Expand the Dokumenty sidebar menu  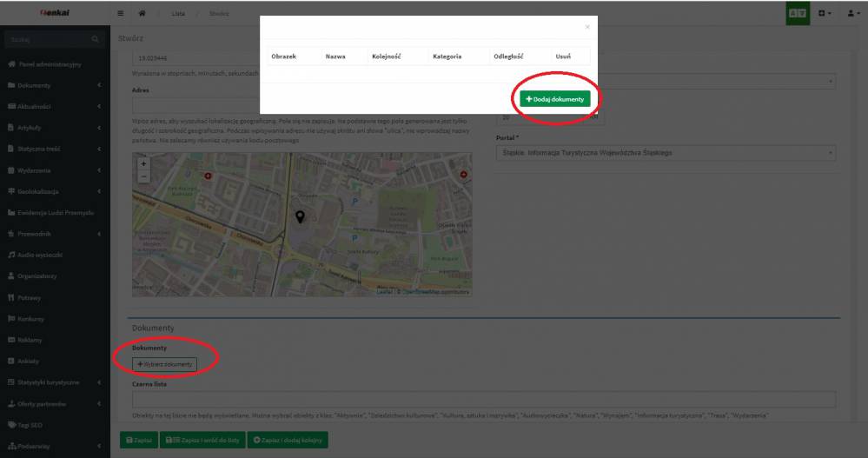52,85
